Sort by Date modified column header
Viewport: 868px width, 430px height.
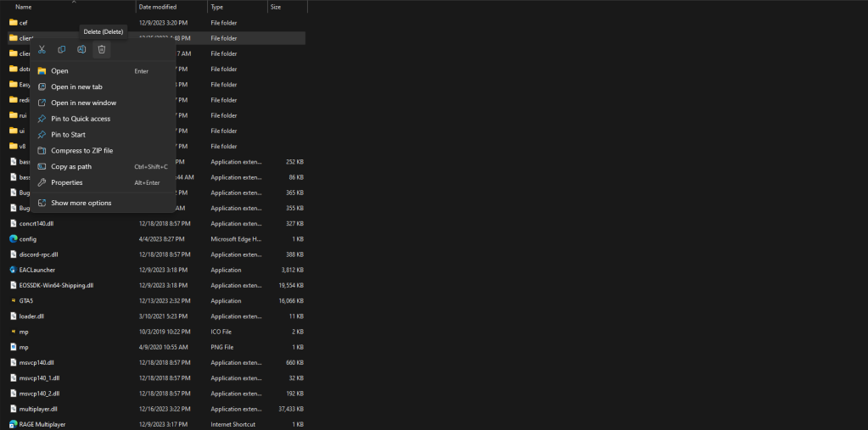coord(157,7)
